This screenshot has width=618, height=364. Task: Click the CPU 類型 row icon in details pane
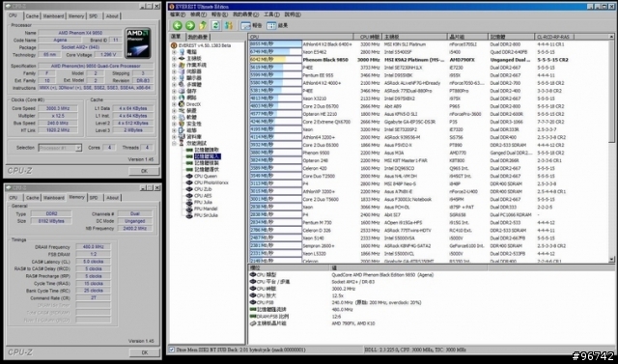point(253,274)
